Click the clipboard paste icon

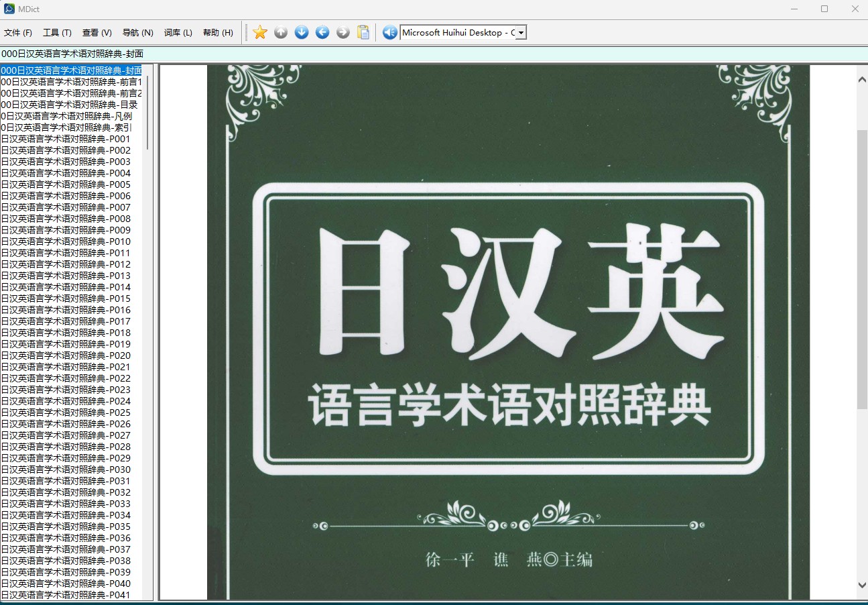coord(363,32)
